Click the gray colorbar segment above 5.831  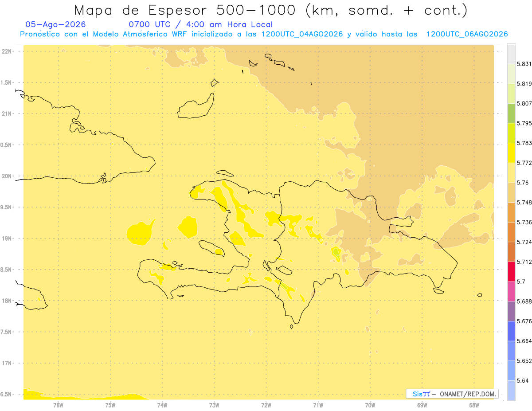click(x=511, y=54)
